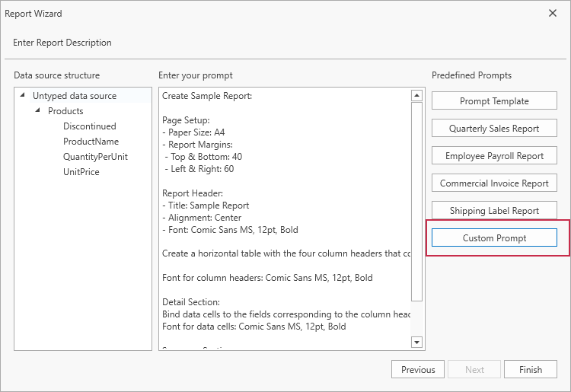Image resolution: width=571 pixels, height=392 pixels.
Task: Collapse the Products tree node
Action: (38, 111)
